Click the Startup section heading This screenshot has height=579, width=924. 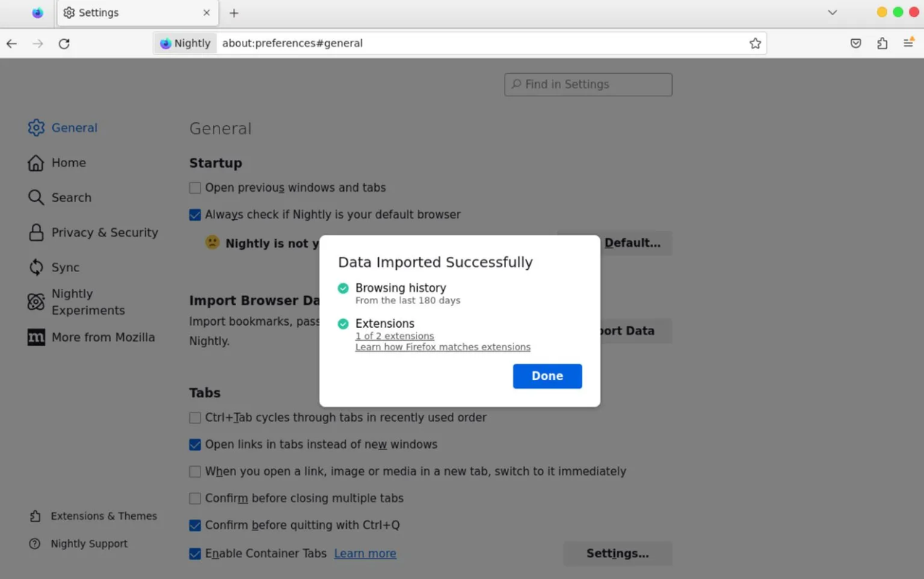216,164
